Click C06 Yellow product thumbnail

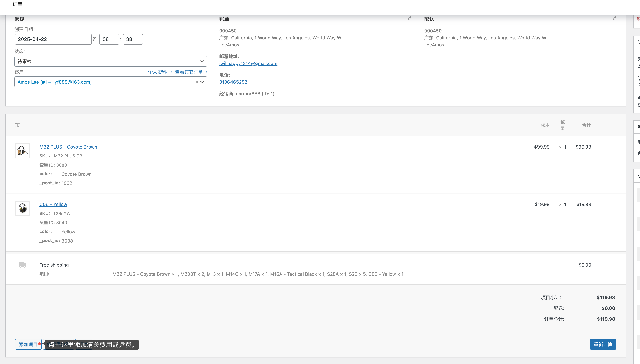[23, 208]
